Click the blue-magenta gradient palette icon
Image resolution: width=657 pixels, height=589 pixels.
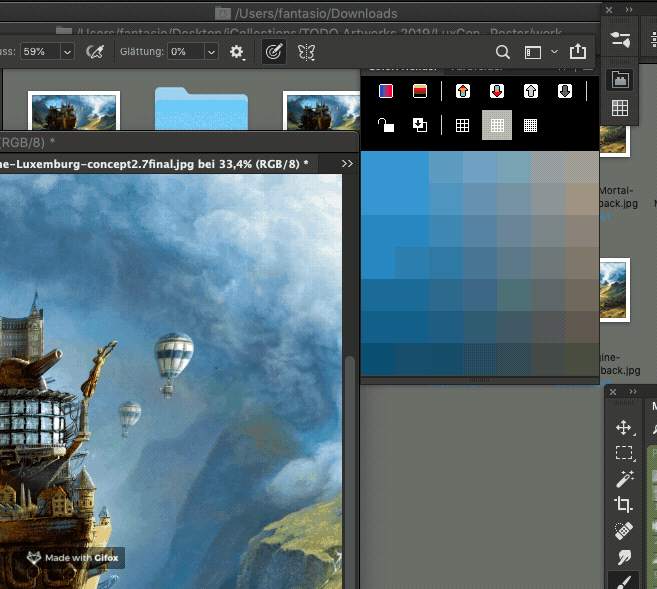[x=385, y=91]
